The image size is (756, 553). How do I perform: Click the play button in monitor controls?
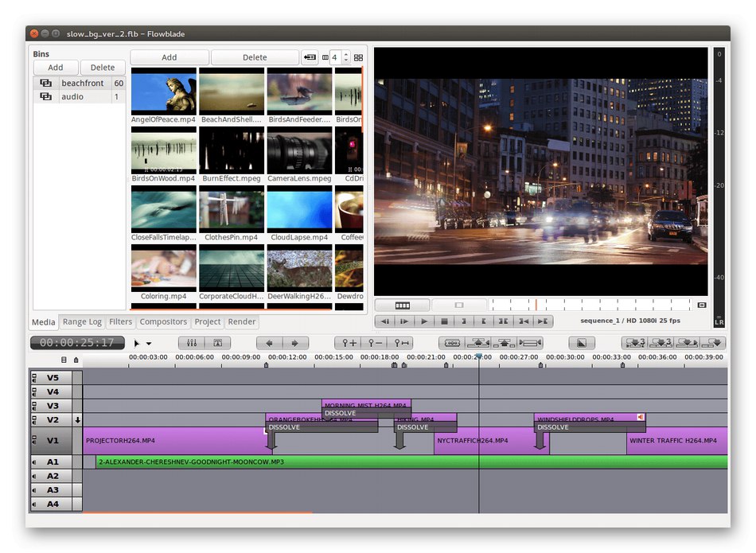(425, 321)
